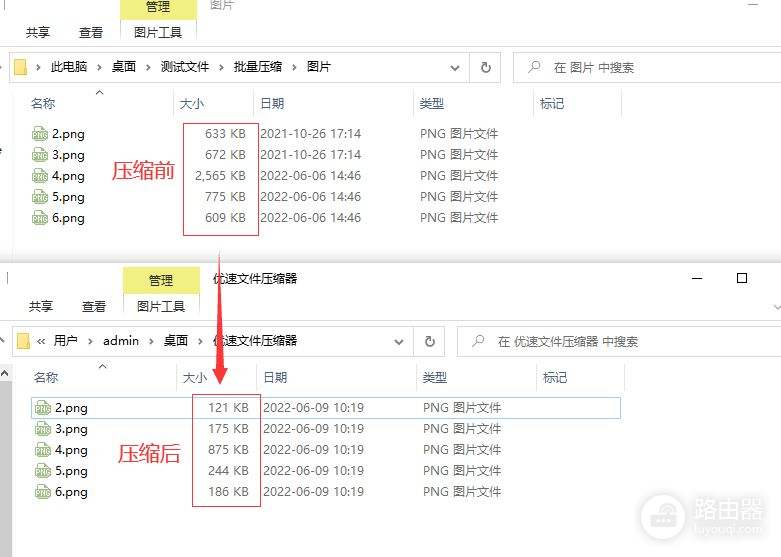Click search magnifier in 优速文件压缩器 window
The width and height of the screenshot is (781, 557).
tap(478, 341)
